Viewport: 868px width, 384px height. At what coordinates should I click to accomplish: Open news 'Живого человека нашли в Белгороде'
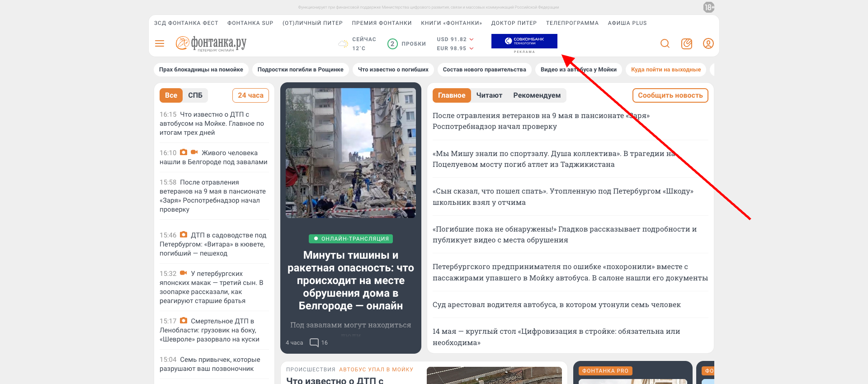[213, 157]
